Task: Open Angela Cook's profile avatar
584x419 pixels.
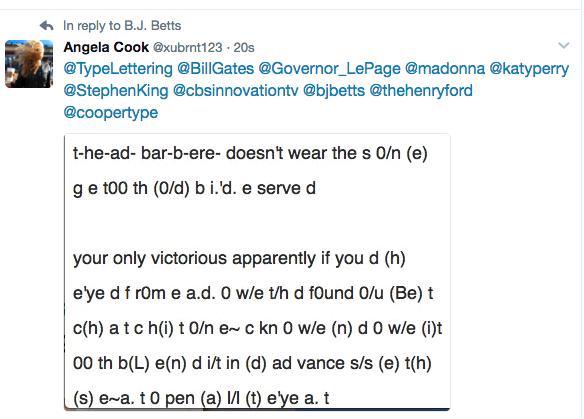Action: (x=29, y=64)
